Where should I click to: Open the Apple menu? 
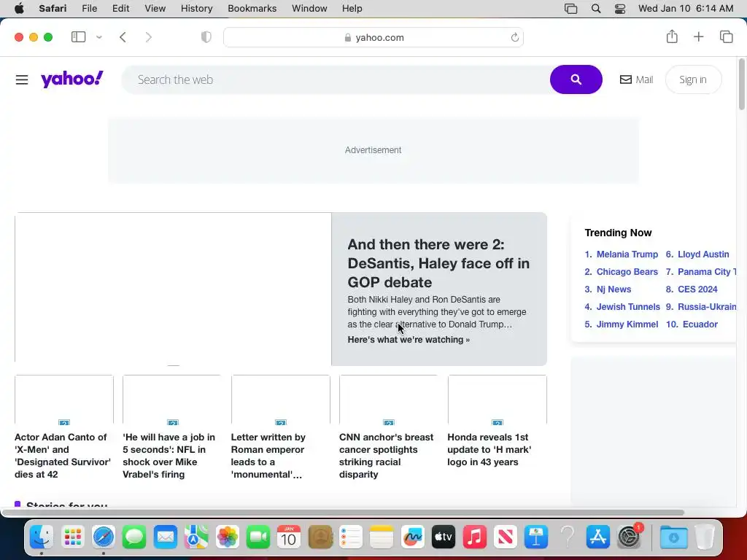click(19, 8)
